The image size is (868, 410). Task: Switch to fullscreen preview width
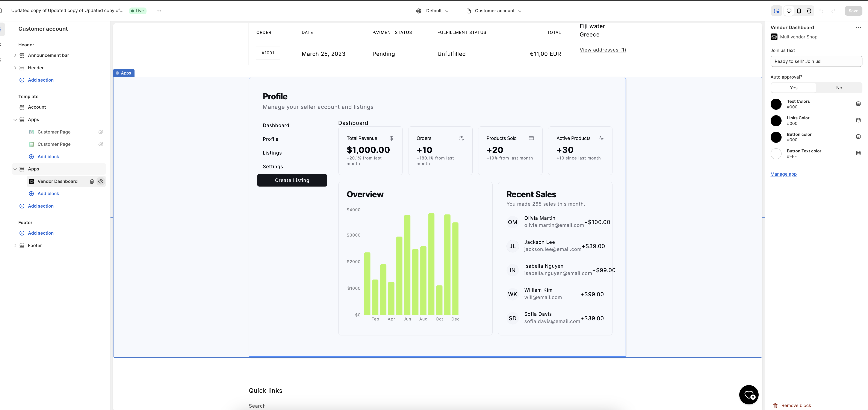809,11
